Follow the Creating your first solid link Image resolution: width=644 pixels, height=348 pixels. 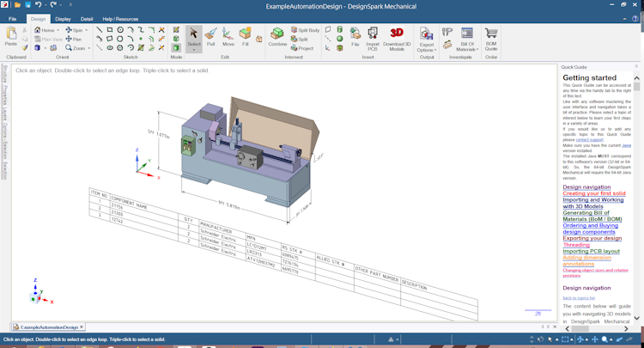click(x=593, y=193)
